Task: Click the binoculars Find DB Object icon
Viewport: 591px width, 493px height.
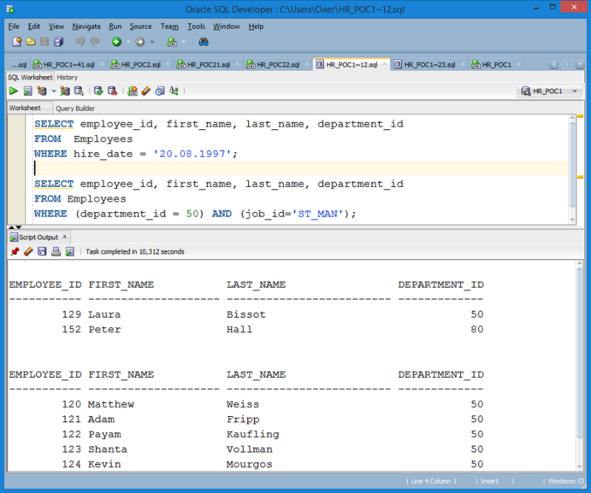Action: click(204, 42)
